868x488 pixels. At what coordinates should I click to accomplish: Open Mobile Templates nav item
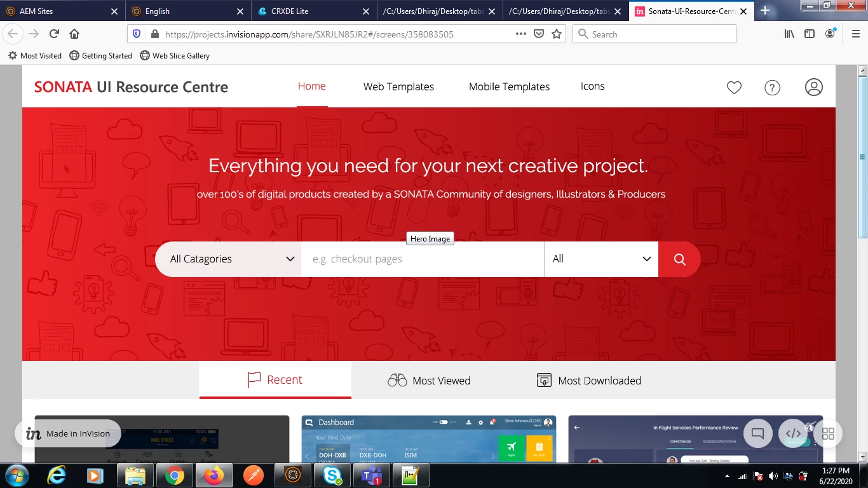(509, 87)
